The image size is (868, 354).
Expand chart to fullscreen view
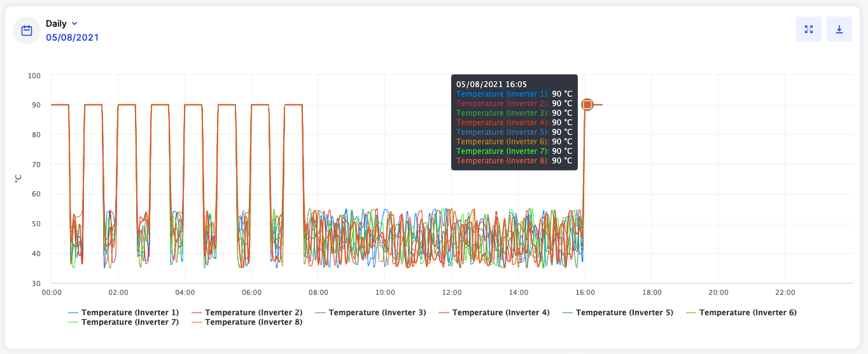point(809,29)
